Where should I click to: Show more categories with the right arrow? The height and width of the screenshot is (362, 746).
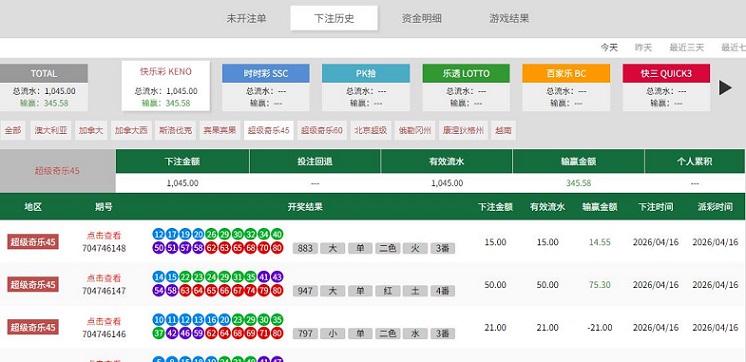[x=725, y=88]
